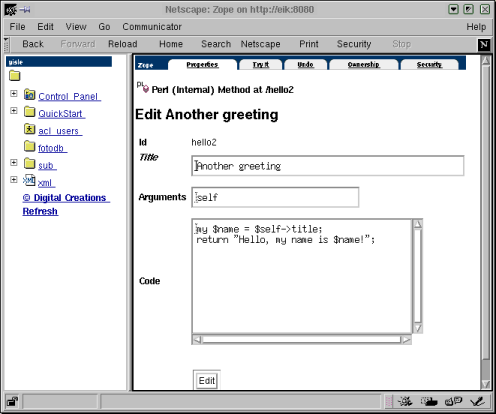Image resolution: width=496 pixels, height=414 pixels.
Task: Click the page scrollbar down arrow
Action: point(486,384)
